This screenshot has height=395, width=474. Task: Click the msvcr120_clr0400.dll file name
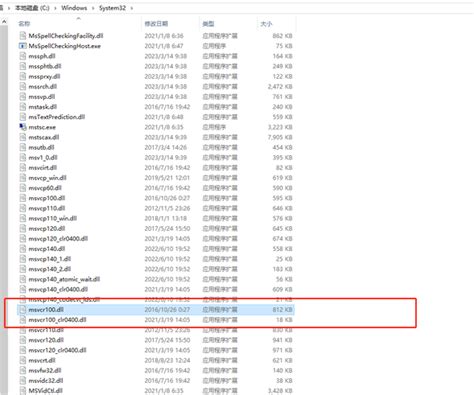57,350
